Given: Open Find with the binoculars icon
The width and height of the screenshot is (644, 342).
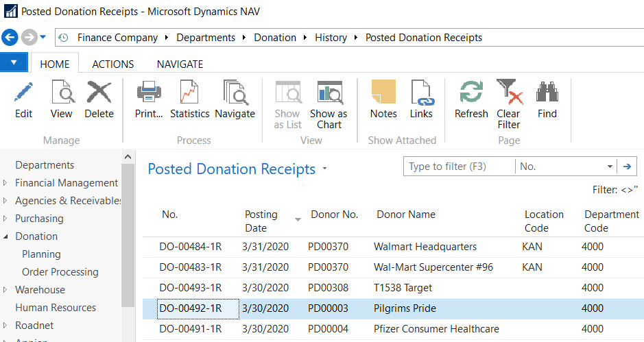Looking at the screenshot, I should [x=547, y=92].
